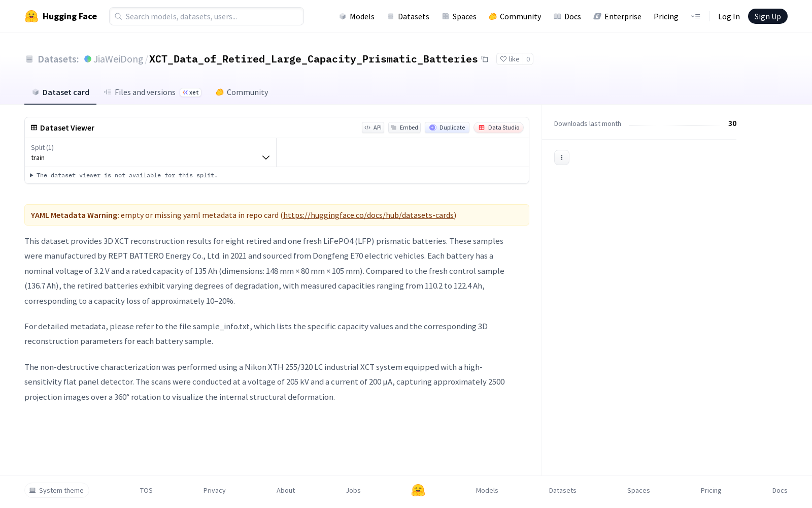Screen dimensions: 812x508
Task: Open the dataset API button
Action: pos(373,128)
